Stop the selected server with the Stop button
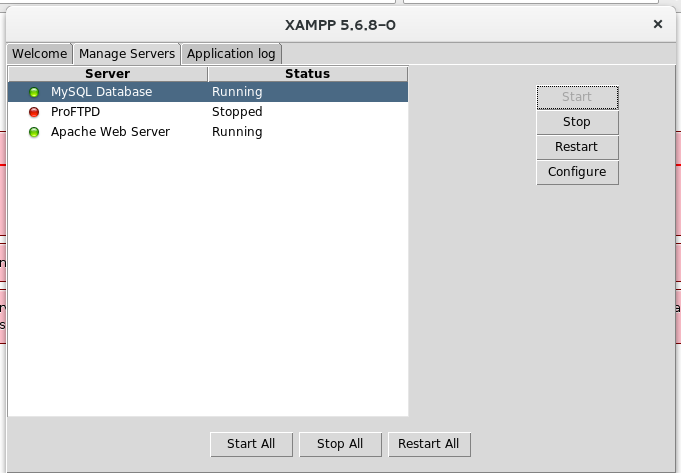 577,122
